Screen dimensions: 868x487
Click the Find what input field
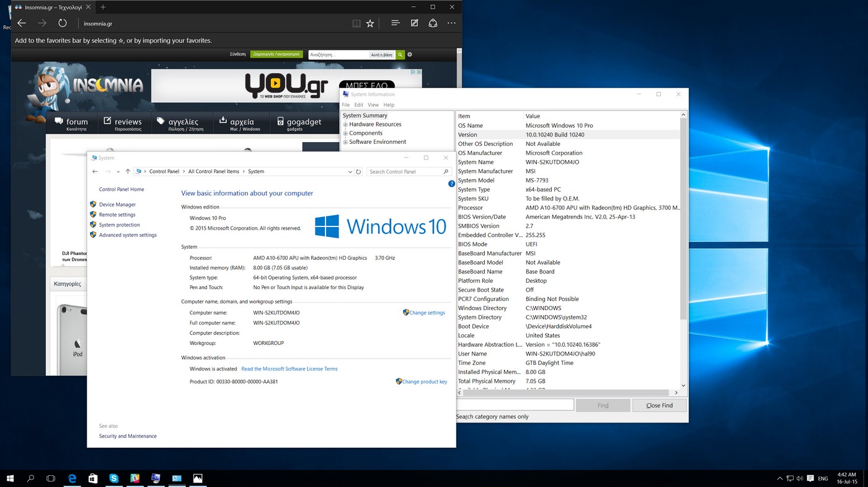coord(515,405)
